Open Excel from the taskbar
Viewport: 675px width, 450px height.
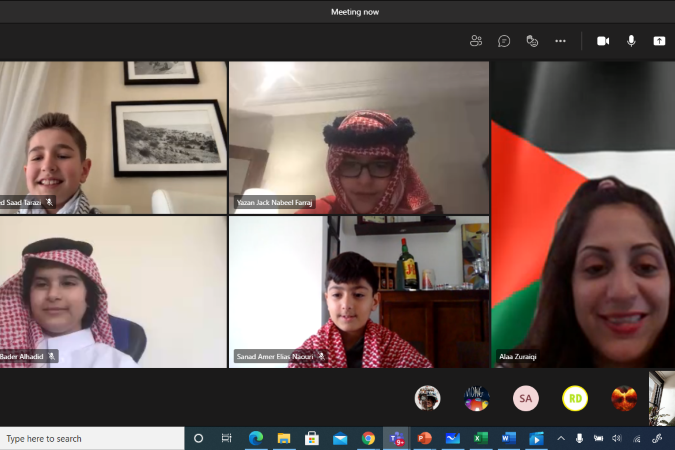[x=480, y=438]
